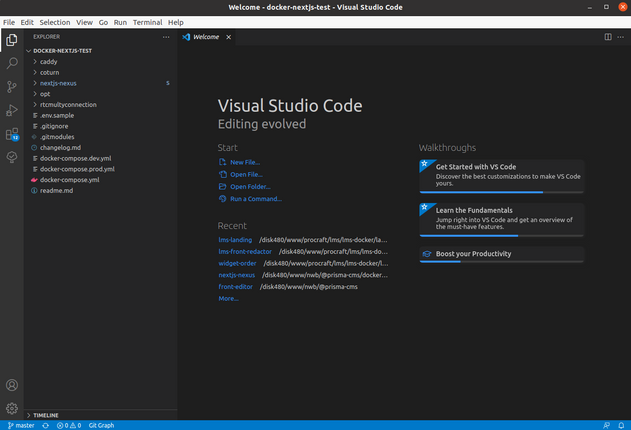
Task: Open the .gitignore file
Action: point(54,126)
